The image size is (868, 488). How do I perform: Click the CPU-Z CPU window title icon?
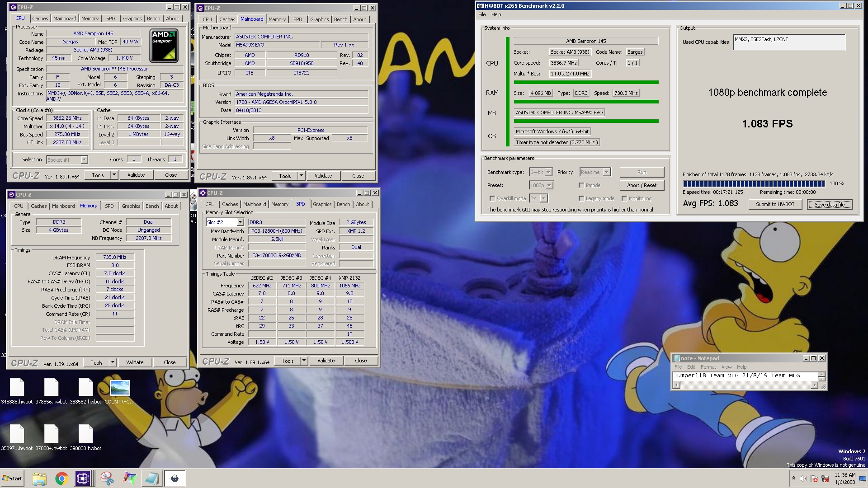pyautogui.click(x=13, y=7)
